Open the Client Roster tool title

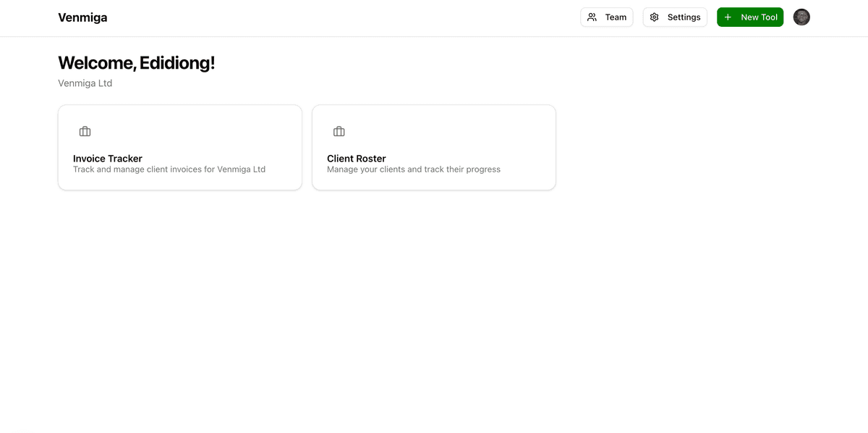tap(357, 159)
